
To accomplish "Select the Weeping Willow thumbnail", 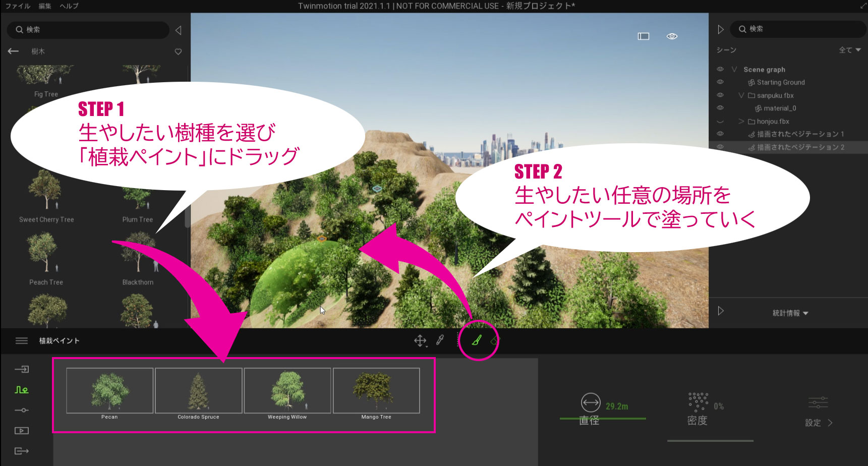I will coord(287,391).
